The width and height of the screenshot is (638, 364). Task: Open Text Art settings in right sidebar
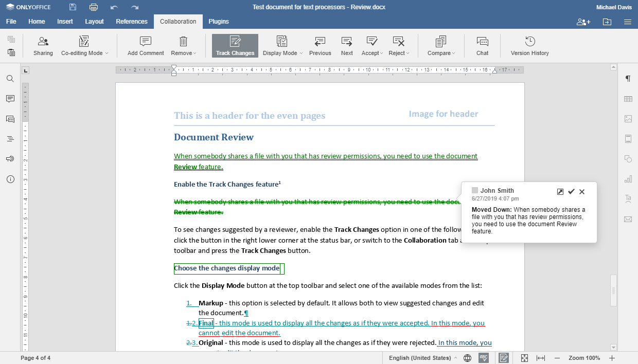tap(628, 199)
